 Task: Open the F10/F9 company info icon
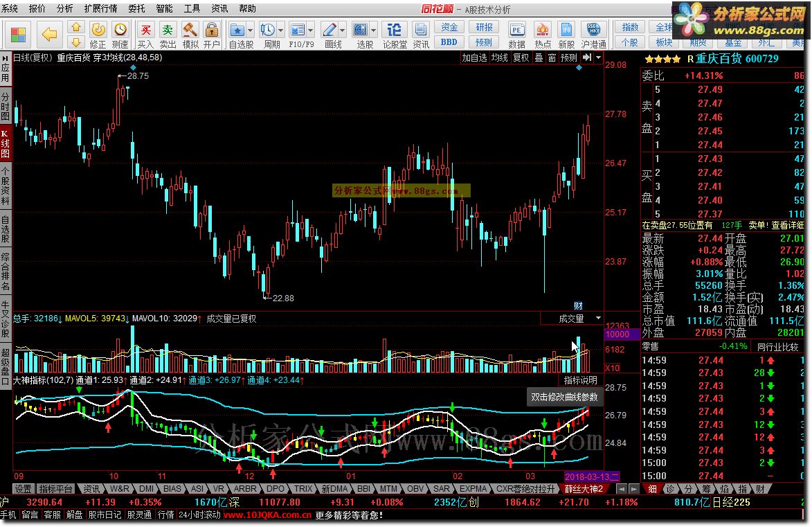(298, 30)
